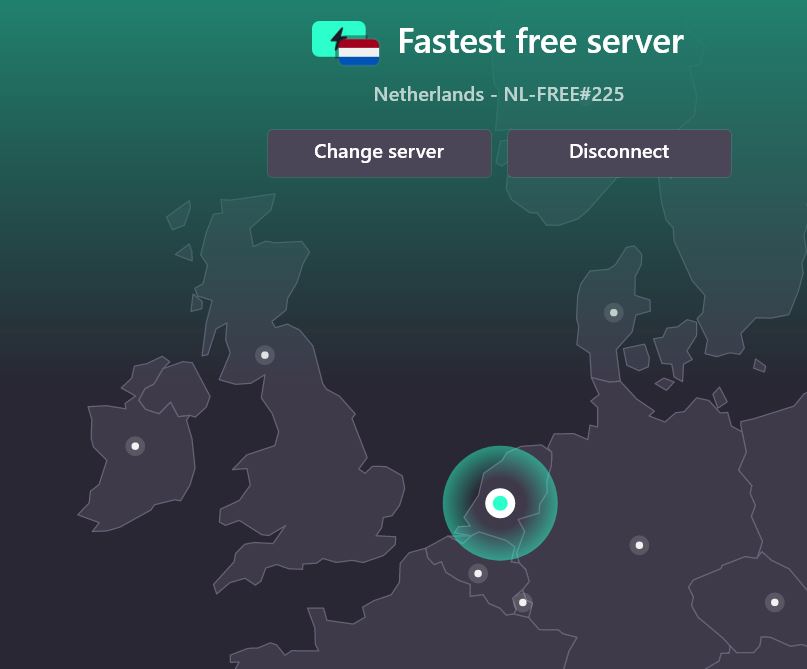Image resolution: width=807 pixels, height=669 pixels.
Task: Click the connected Netherlands server marker
Action: click(500, 503)
